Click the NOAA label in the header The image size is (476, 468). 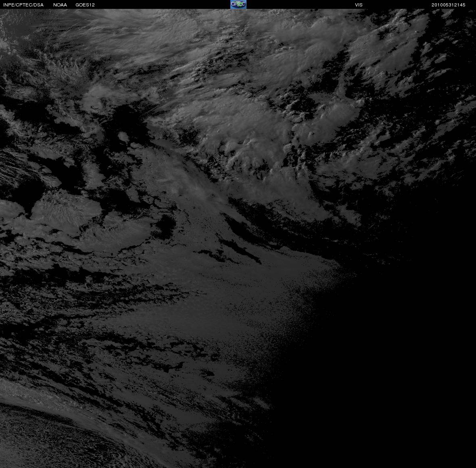click(x=60, y=5)
